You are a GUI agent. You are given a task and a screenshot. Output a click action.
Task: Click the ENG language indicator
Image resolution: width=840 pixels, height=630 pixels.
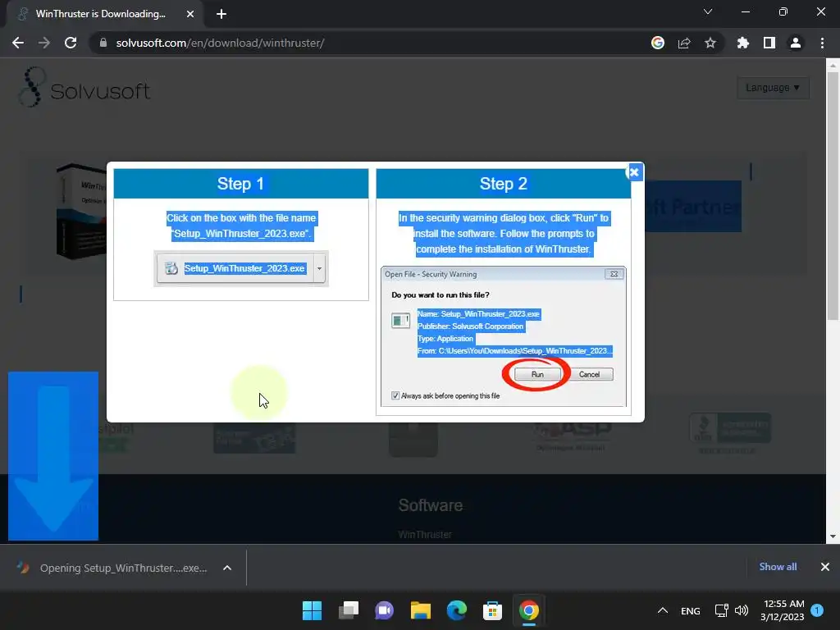[691, 610]
